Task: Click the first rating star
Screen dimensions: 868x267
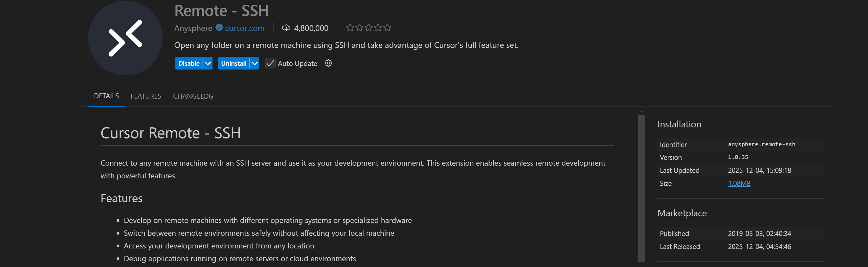Action: pos(350,28)
